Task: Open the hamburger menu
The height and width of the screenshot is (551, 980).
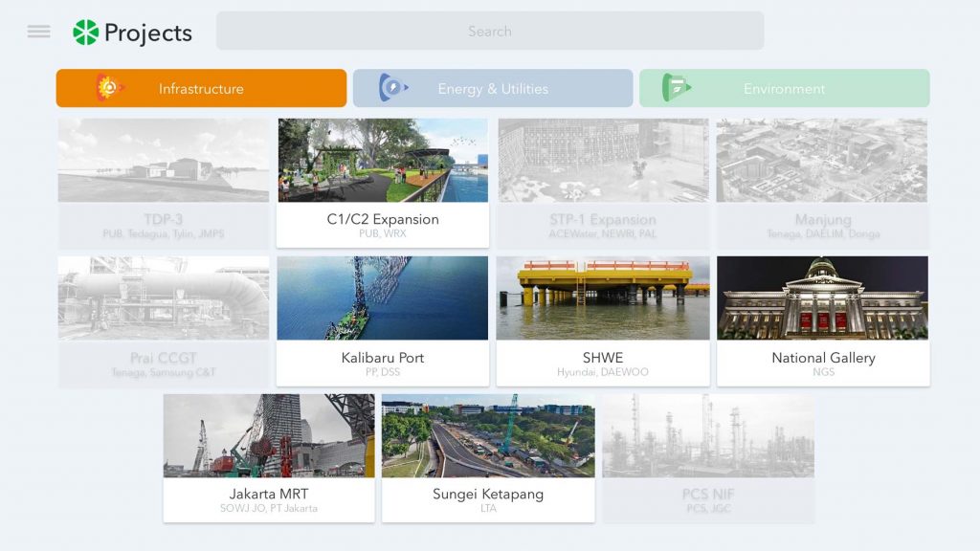Action: [x=38, y=32]
